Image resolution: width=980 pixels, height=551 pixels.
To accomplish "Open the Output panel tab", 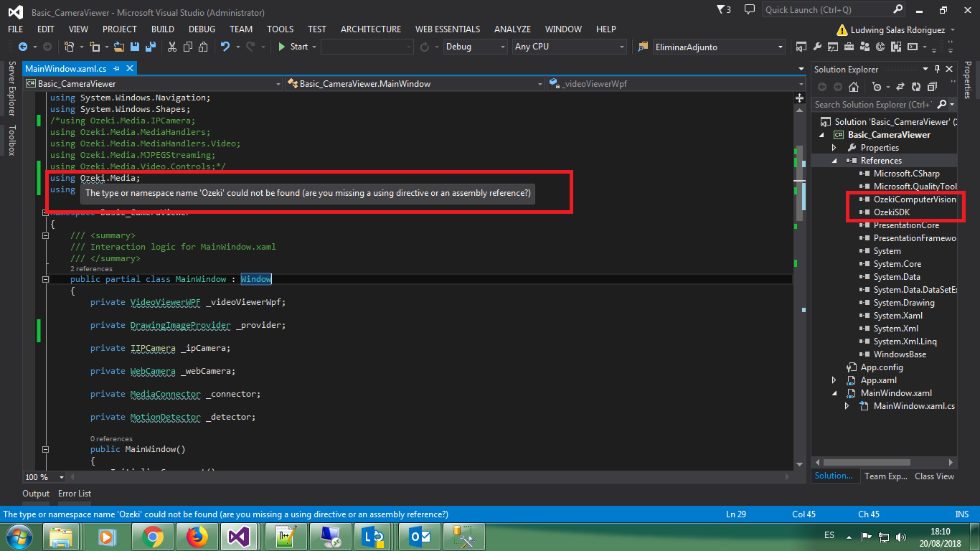I will [x=36, y=494].
